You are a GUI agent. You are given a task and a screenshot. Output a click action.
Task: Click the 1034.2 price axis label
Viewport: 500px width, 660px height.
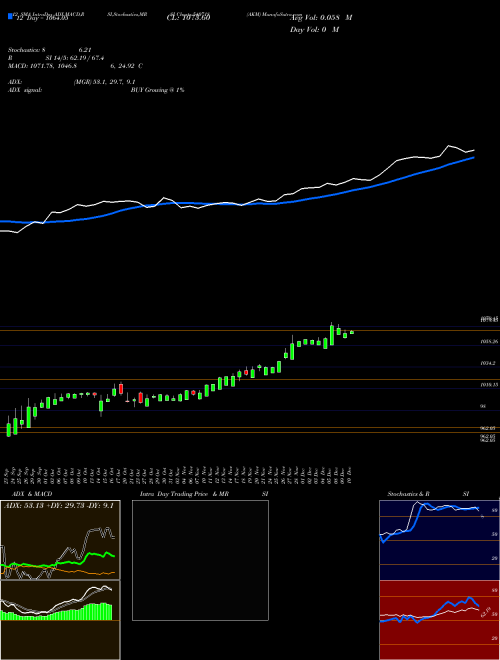489,363
